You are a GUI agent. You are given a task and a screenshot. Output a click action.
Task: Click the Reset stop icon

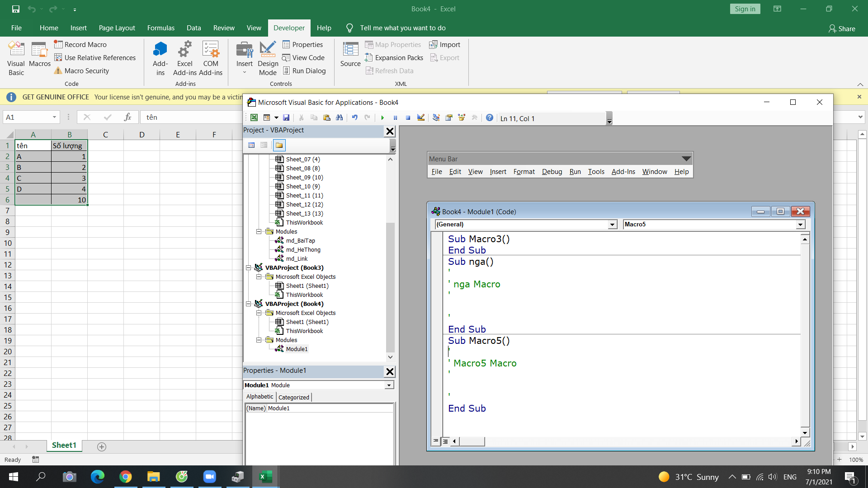[408, 117]
